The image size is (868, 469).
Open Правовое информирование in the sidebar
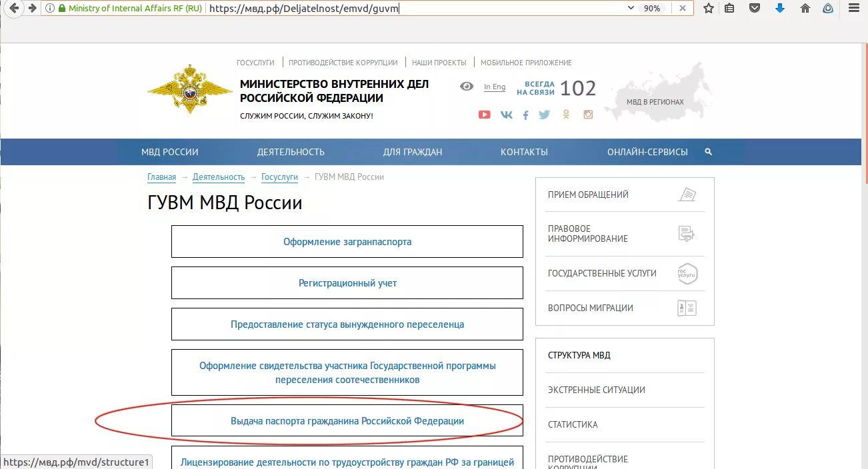pyautogui.click(x=588, y=234)
